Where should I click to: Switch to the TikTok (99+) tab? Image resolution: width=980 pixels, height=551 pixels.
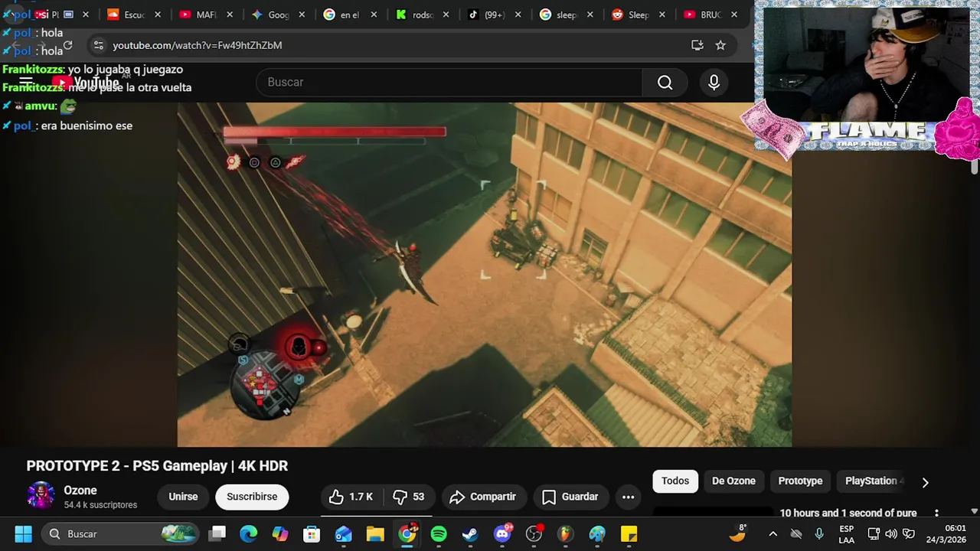(495, 15)
